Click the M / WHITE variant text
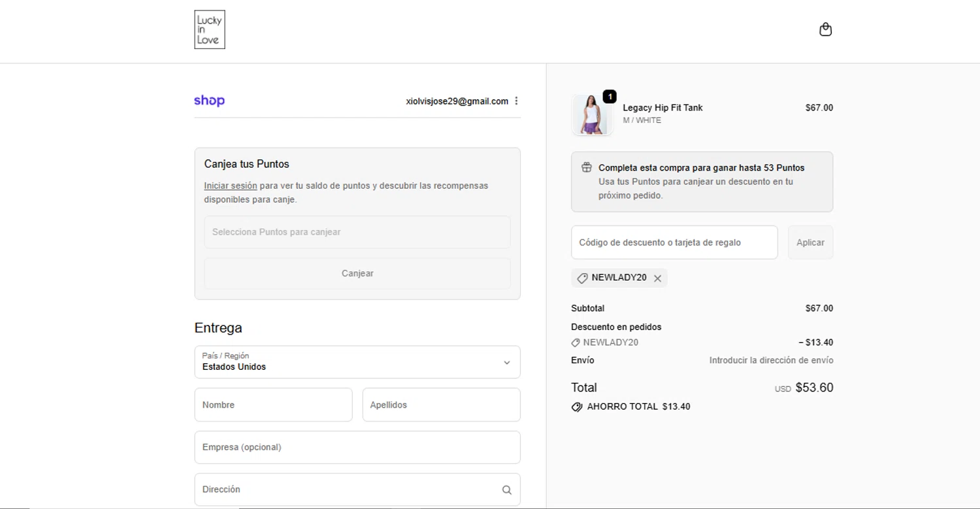 click(x=642, y=120)
